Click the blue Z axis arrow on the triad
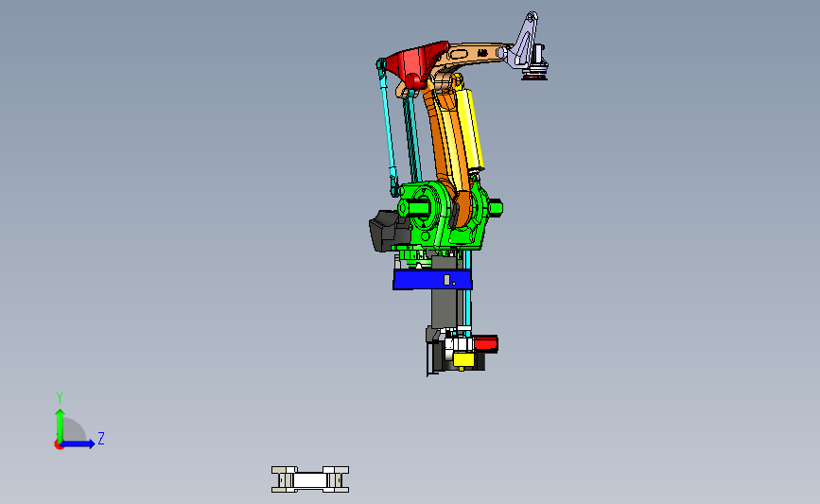820x504 pixels. coord(78,443)
